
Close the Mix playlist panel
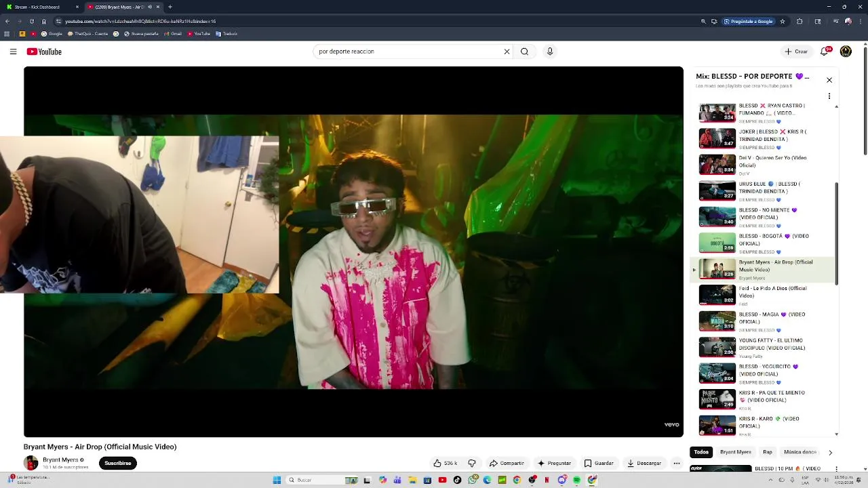pyautogui.click(x=829, y=80)
